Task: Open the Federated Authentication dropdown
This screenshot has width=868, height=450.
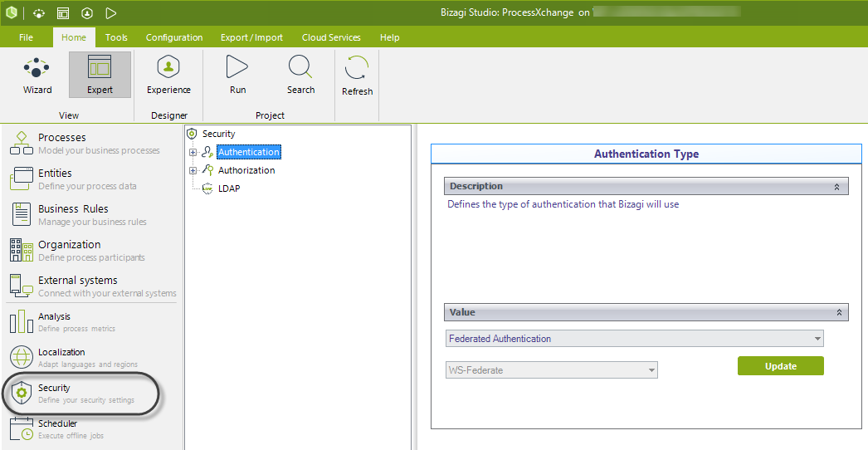Action: tap(634, 339)
